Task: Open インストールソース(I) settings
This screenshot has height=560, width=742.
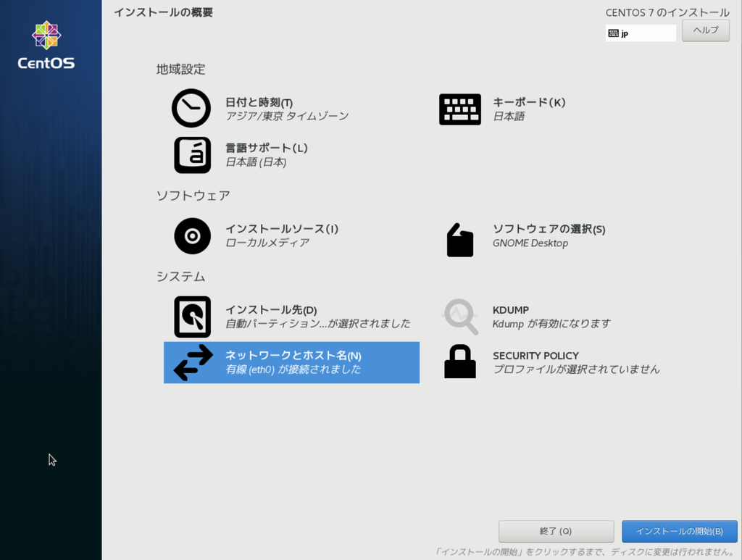Action: [282, 229]
